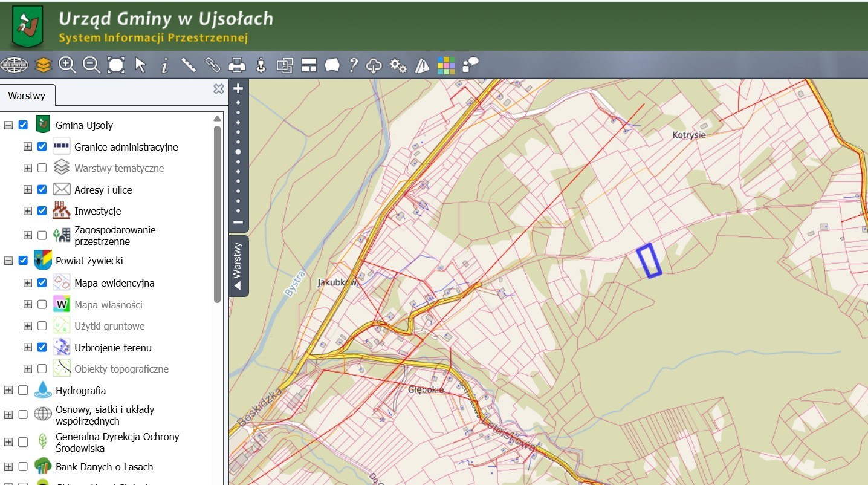
Task: Click the person with speech bubble icon
Action: click(470, 65)
